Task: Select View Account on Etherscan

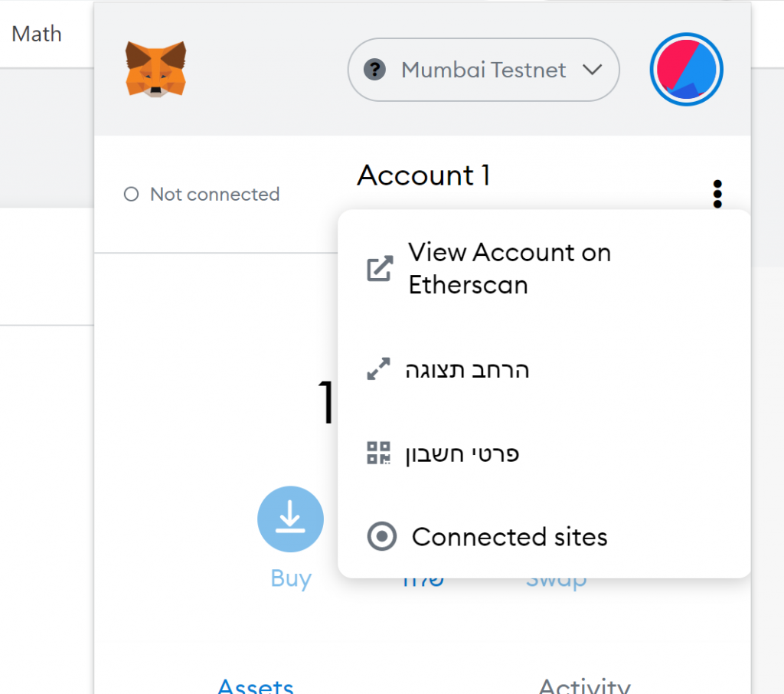Action: (509, 268)
